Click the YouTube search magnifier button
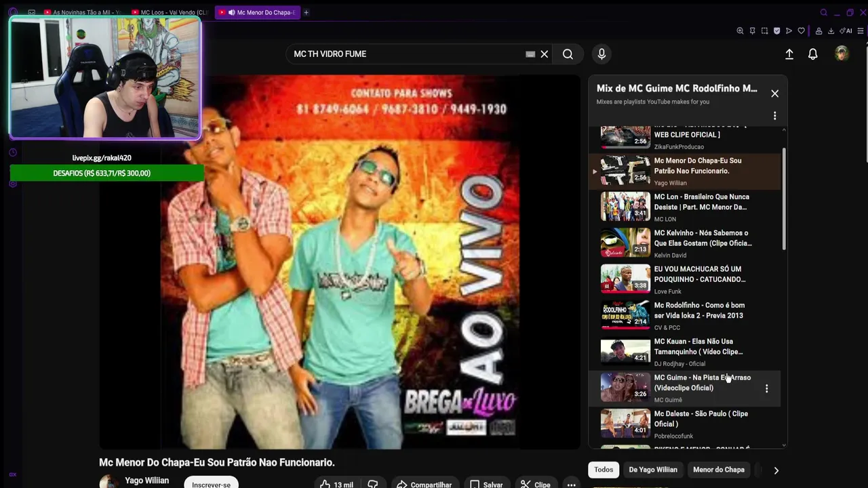The width and height of the screenshot is (868, 488). coord(568,54)
